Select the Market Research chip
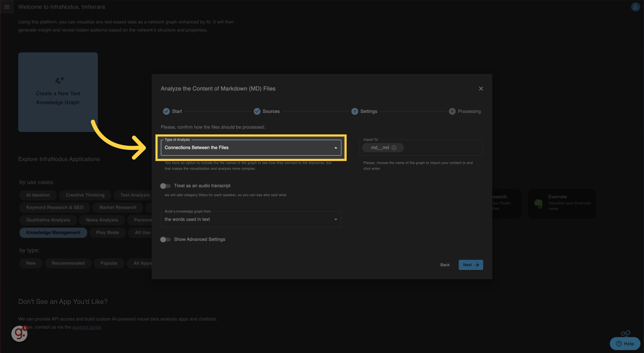644x353 pixels. pyautogui.click(x=118, y=207)
